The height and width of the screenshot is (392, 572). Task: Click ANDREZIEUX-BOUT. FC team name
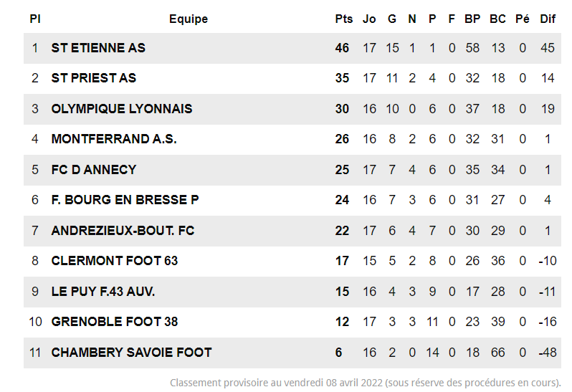(123, 231)
